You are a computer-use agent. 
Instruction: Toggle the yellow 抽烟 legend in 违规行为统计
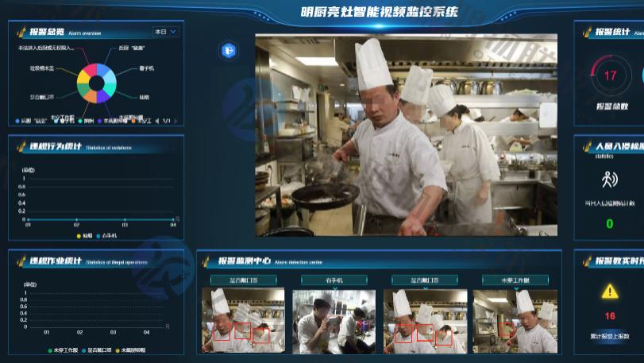click(x=85, y=236)
